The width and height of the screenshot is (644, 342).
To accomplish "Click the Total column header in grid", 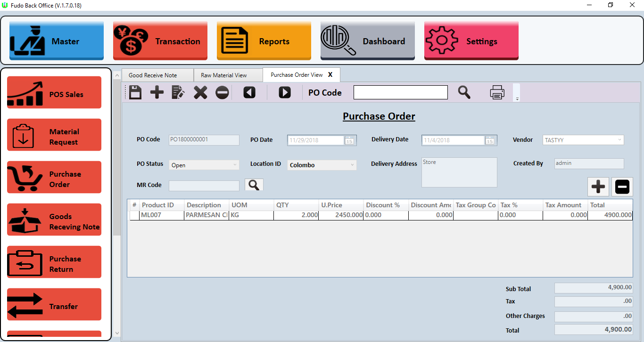I will coord(610,205).
